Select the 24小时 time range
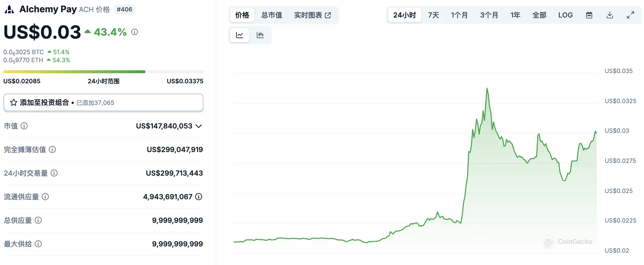Image resolution: width=644 pixels, height=265 pixels. 404,15
